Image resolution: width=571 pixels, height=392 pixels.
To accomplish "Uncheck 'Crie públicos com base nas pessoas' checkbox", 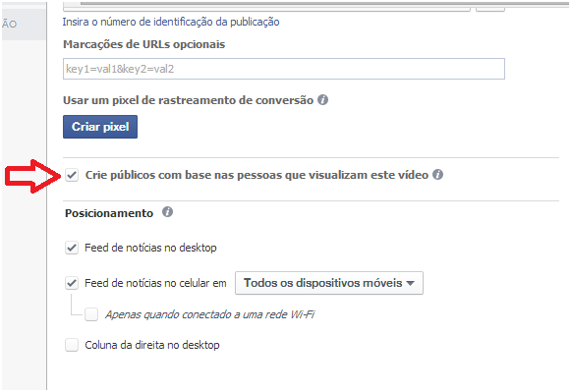I will click(72, 175).
